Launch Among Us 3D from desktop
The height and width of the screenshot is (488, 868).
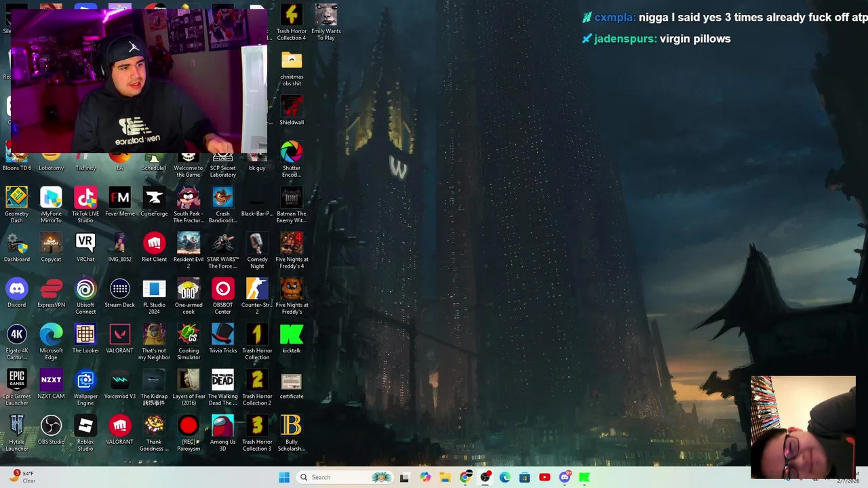coord(222,432)
